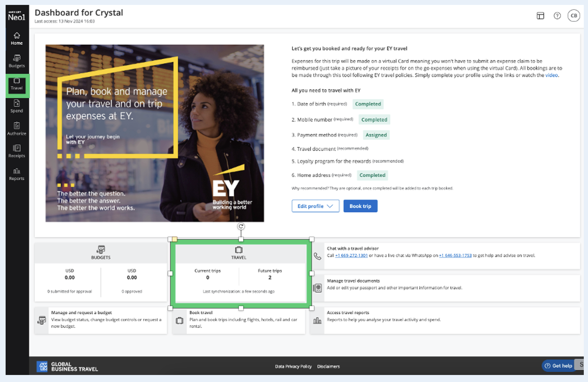
Task: Click the Book trip button
Action: [x=360, y=206]
